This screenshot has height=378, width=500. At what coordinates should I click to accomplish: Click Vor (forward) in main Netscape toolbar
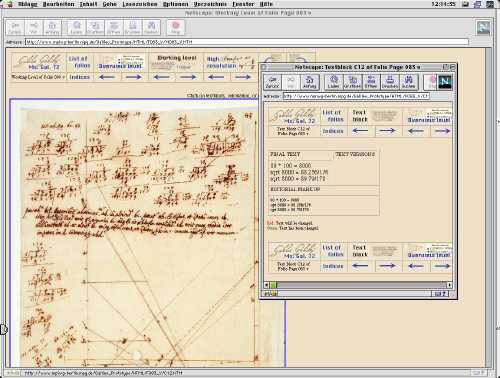point(33,28)
